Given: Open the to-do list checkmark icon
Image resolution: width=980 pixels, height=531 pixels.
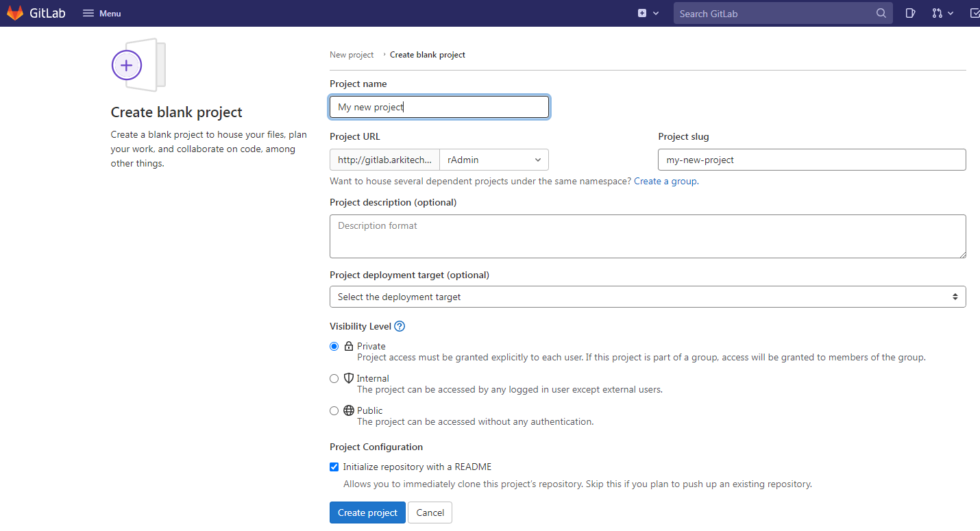Looking at the screenshot, I should (x=975, y=12).
